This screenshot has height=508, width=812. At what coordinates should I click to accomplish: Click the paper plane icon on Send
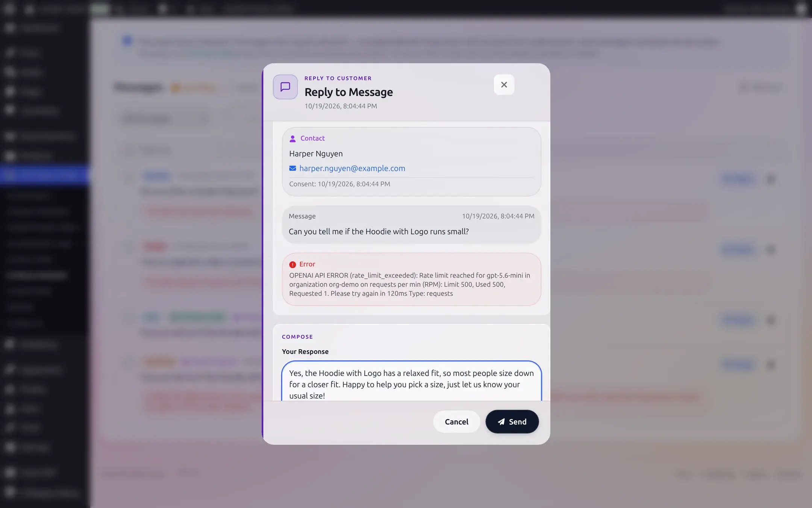click(501, 422)
